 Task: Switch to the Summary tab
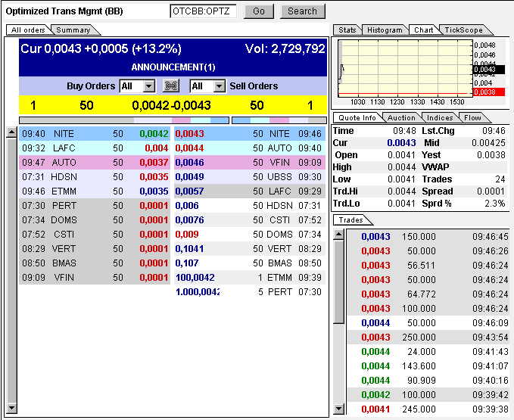73,30
